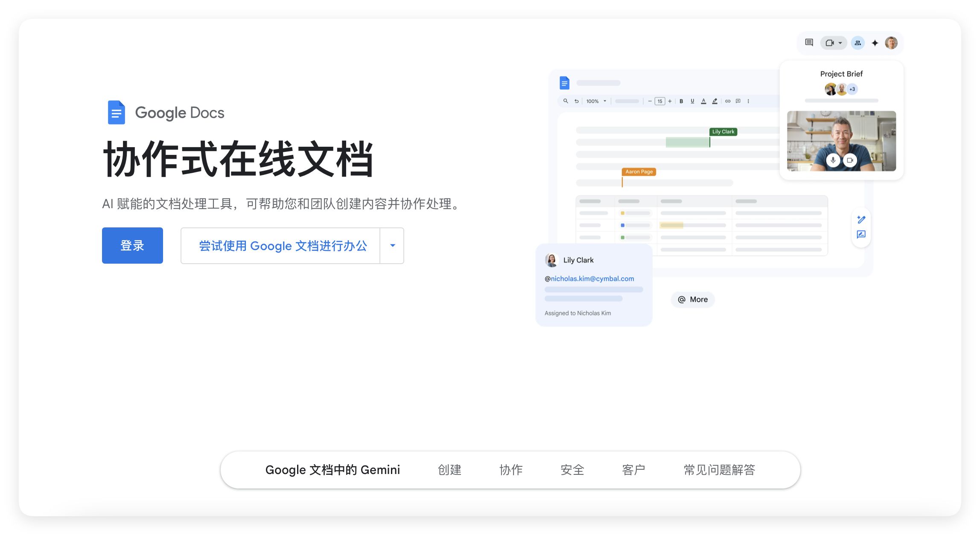Click the Gemini sparkle icon
Image resolution: width=980 pixels, height=535 pixels.
point(875,43)
